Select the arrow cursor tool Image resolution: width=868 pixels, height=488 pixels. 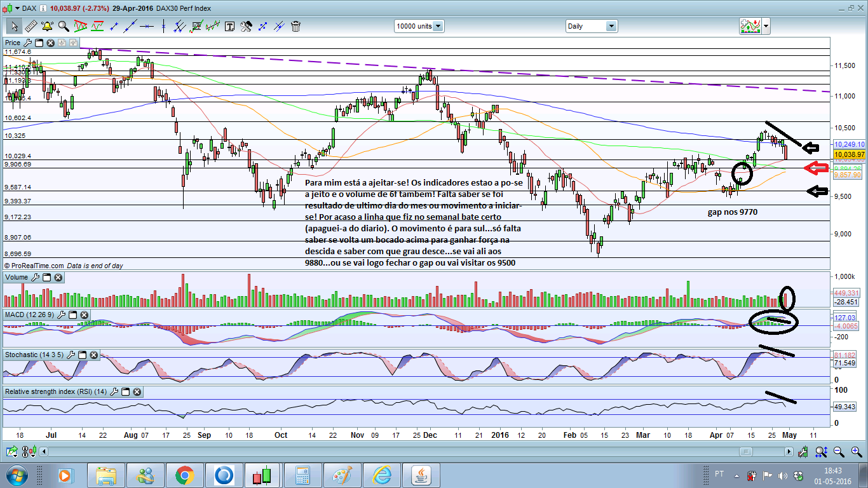pyautogui.click(x=14, y=26)
